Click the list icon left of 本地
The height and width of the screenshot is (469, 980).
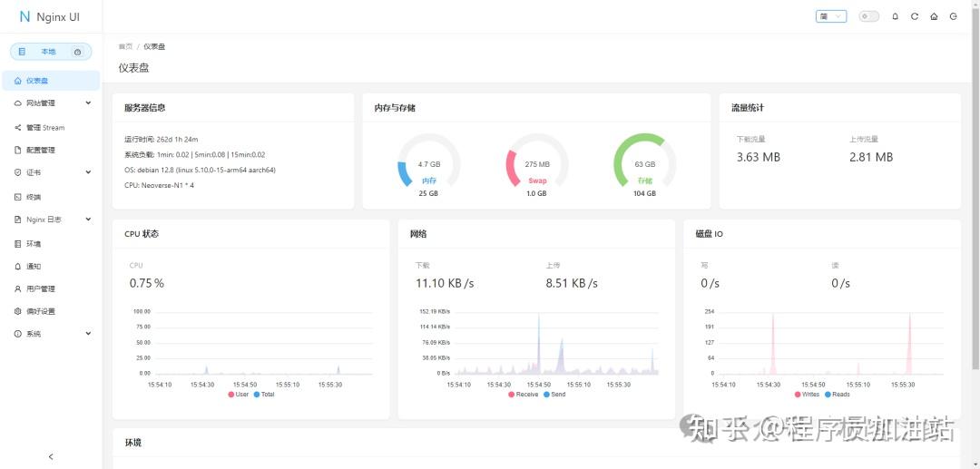click(22, 52)
